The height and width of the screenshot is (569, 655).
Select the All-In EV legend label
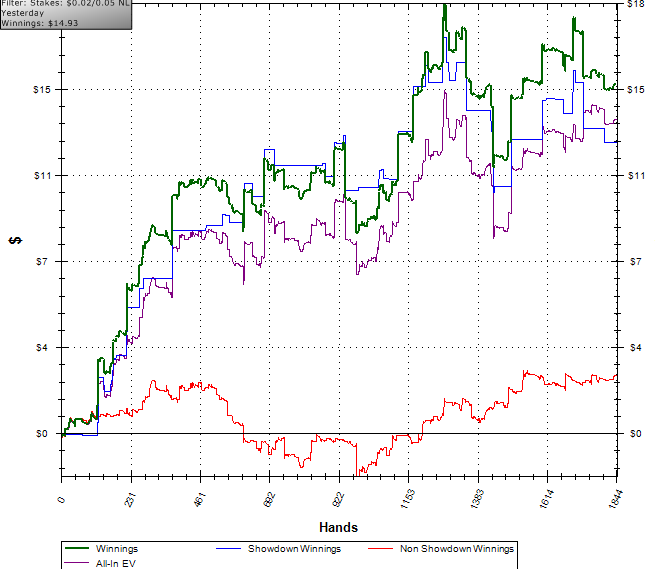116,564
